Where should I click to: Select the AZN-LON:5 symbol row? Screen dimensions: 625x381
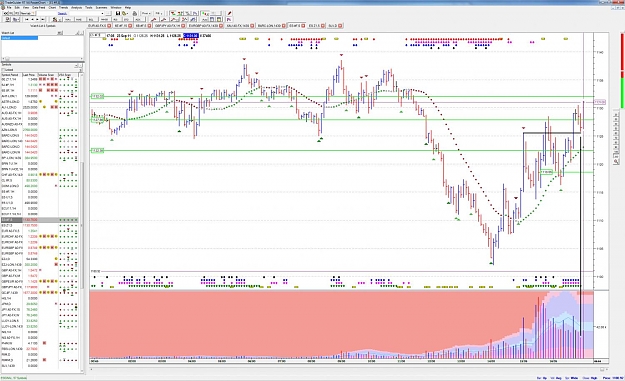39,130
